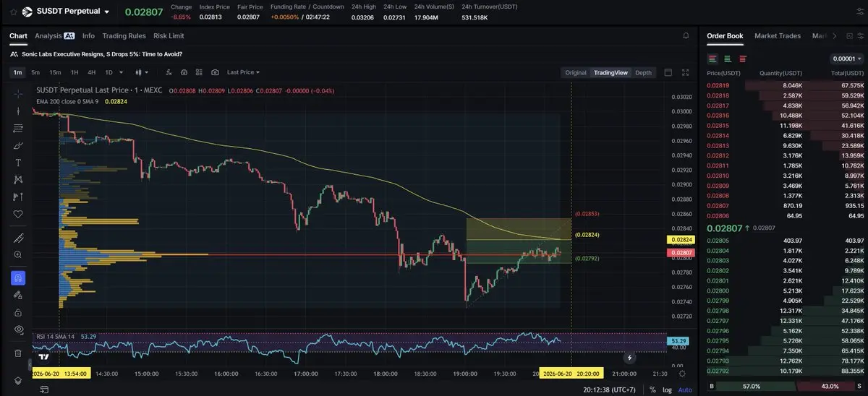
Task: Open the SUSDT Perpetual pair dropdown
Action: (x=107, y=12)
